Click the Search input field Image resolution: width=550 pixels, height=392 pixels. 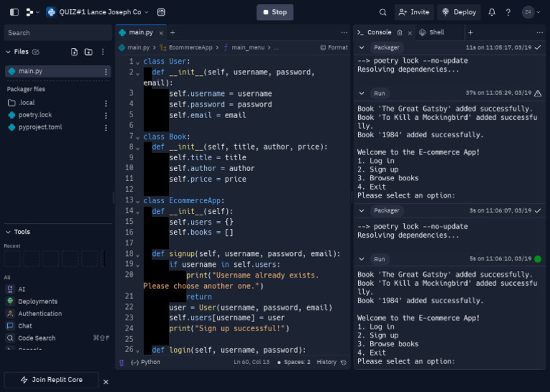tap(57, 33)
